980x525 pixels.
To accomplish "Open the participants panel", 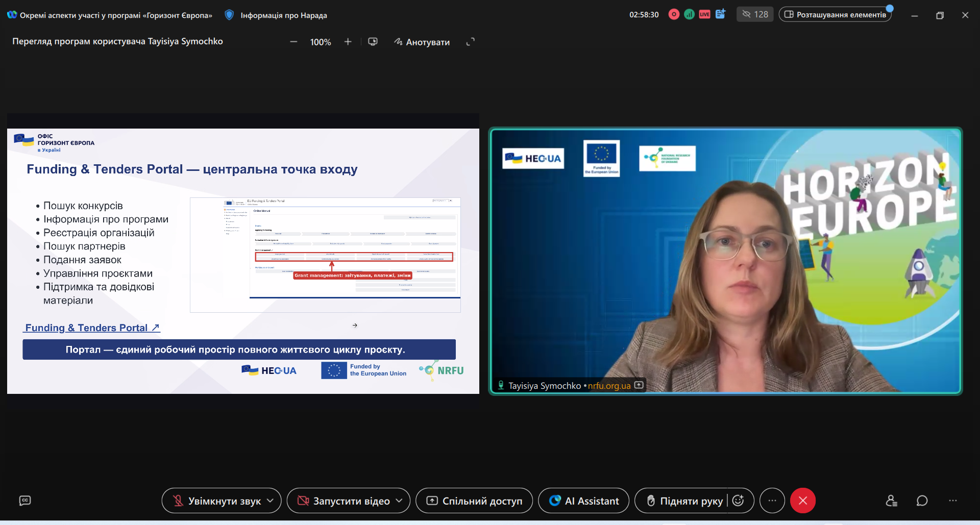I will coord(891,501).
